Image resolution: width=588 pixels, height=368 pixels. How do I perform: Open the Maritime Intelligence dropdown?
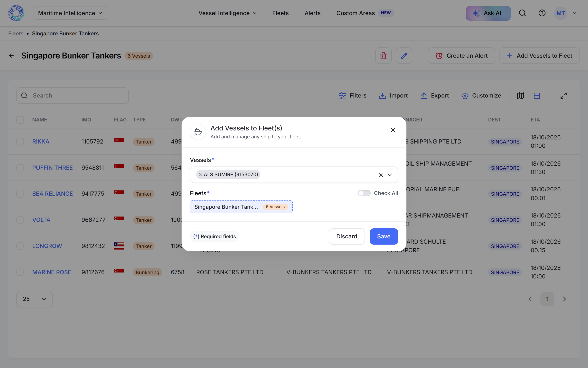(70, 13)
